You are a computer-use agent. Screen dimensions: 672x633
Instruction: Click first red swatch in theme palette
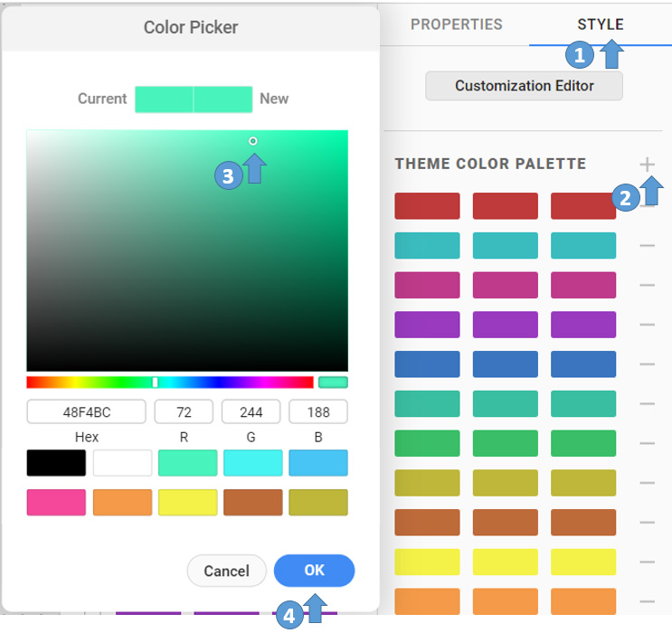[x=427, y=206]
